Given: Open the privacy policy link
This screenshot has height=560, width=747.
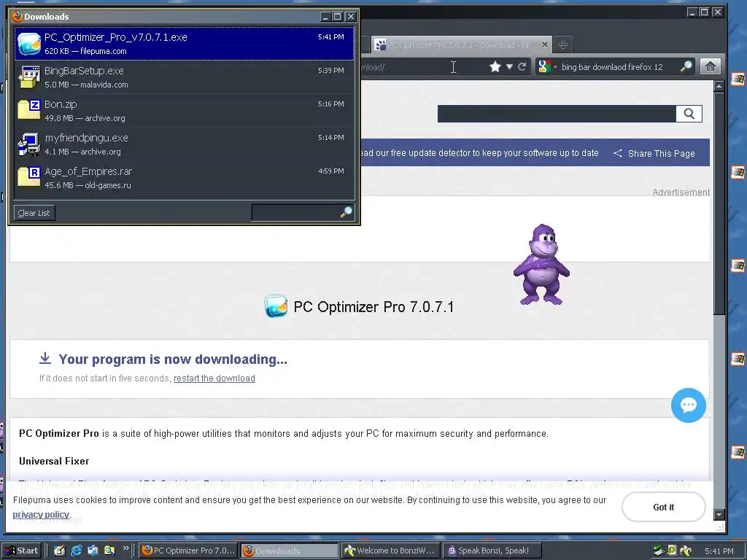Looking at the screenshot, I should click(x=41, y=515).
